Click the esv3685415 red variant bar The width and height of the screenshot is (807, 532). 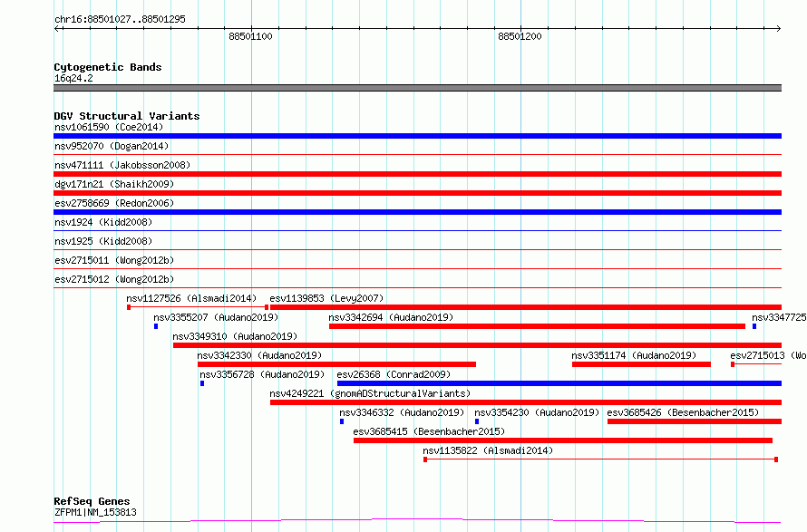(563, 440)
